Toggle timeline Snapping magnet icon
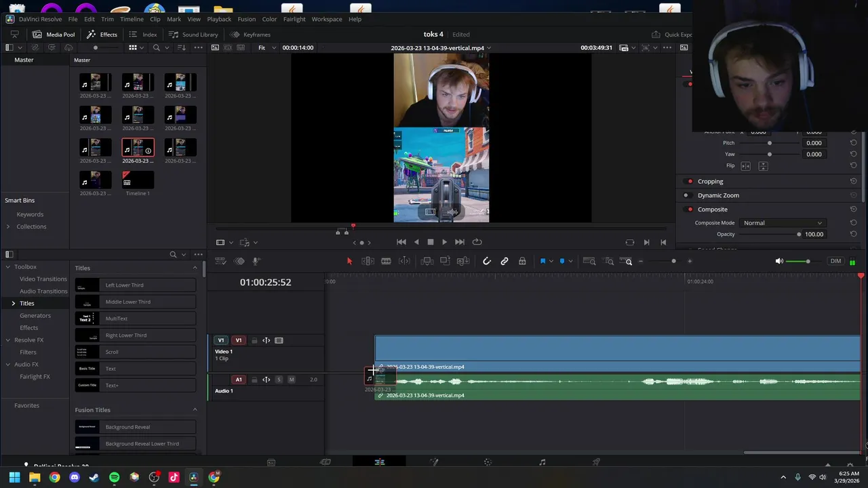Screen dimensions: 868x488 pyautogui.click(x=486, y=261)
